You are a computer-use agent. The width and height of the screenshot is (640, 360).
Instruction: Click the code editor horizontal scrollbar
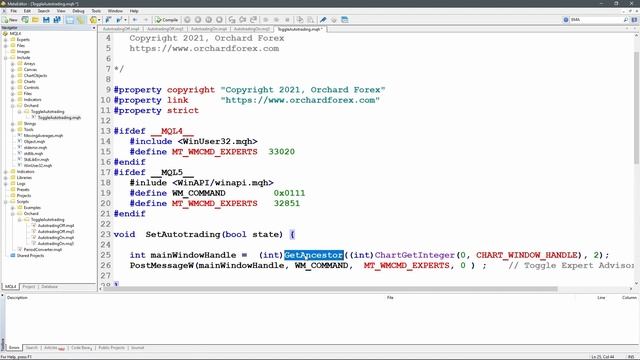point(331,289)
